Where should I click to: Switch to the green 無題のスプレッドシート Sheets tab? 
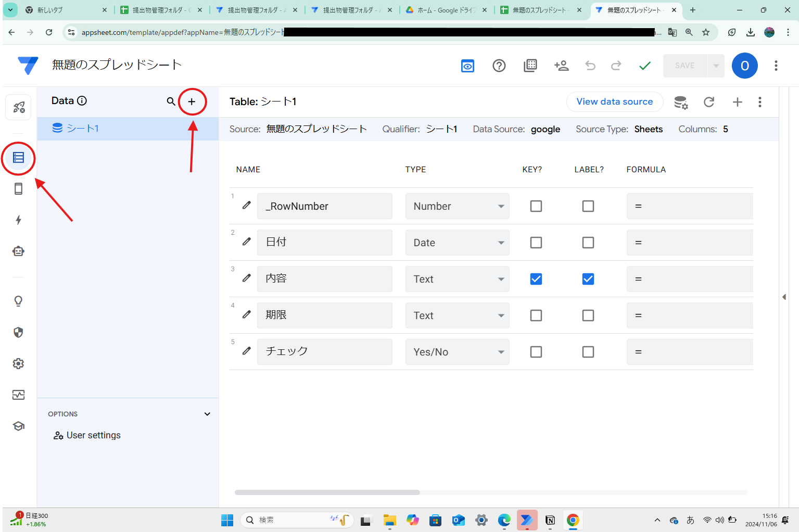point(541,10)
